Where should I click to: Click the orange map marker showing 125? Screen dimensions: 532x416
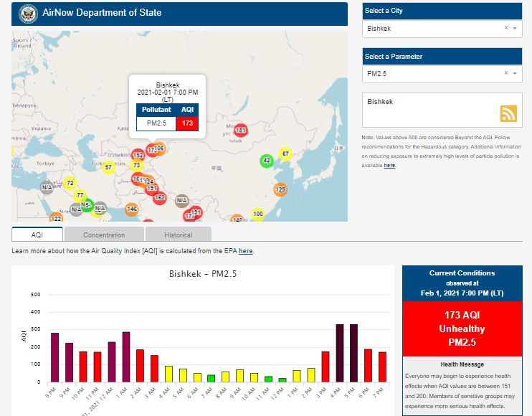click(280, 189)
